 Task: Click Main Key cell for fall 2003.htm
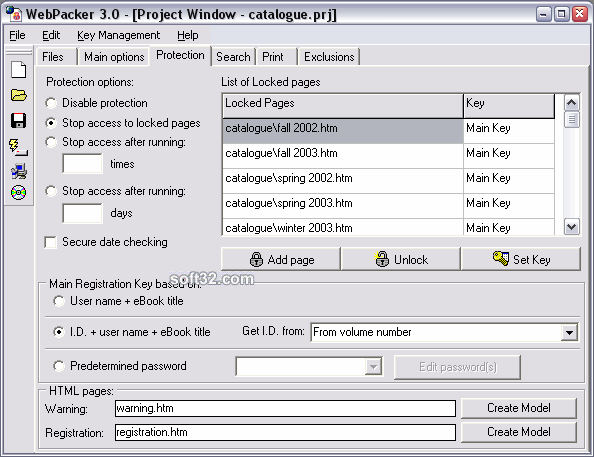(509, 156)
